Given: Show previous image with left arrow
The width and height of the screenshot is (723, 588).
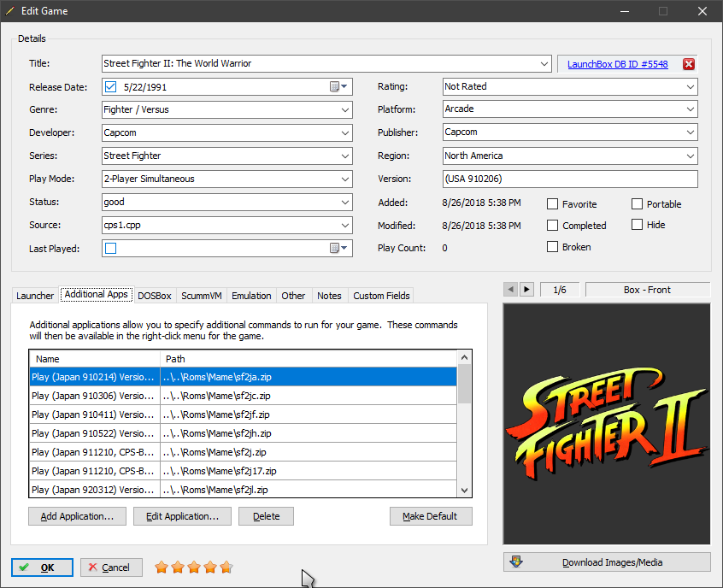Looking at the screenshot, I should 510,290.
